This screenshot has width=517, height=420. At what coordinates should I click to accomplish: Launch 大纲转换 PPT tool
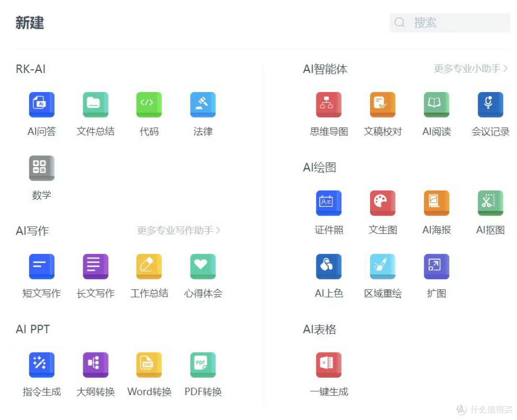(95, 365)
